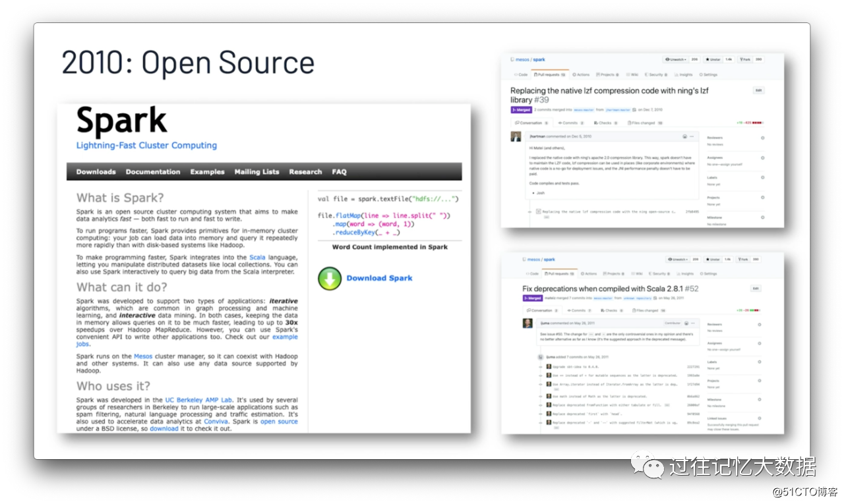Viewport: 844px width, 504px height.
Task: Open Documentation in the Spark site navbar
Action: [153, 172]
